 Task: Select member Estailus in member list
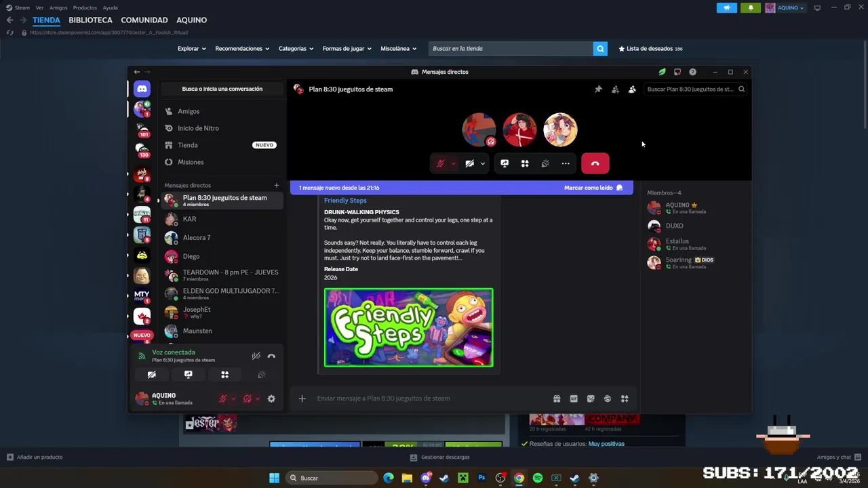696,244
